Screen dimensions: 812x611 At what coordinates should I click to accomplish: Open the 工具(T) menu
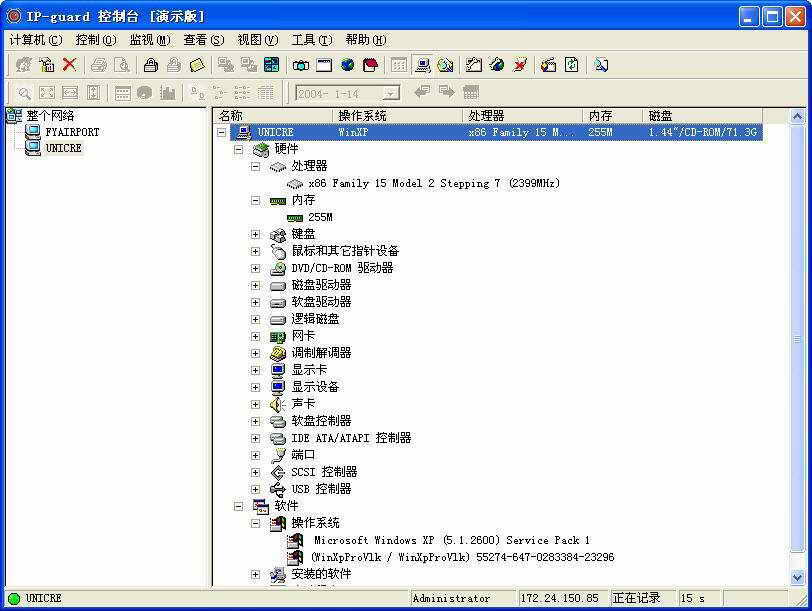311,40
